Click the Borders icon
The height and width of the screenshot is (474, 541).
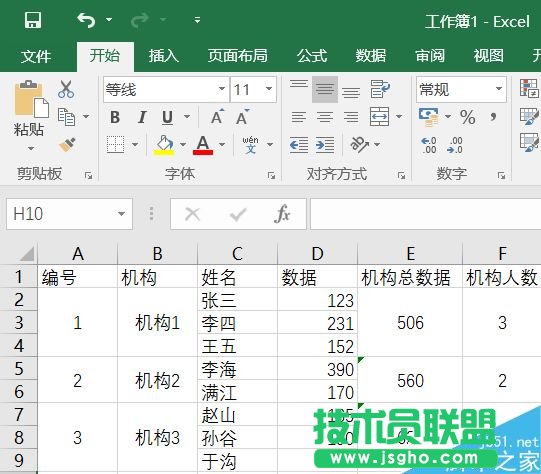[x=115, y=145]
